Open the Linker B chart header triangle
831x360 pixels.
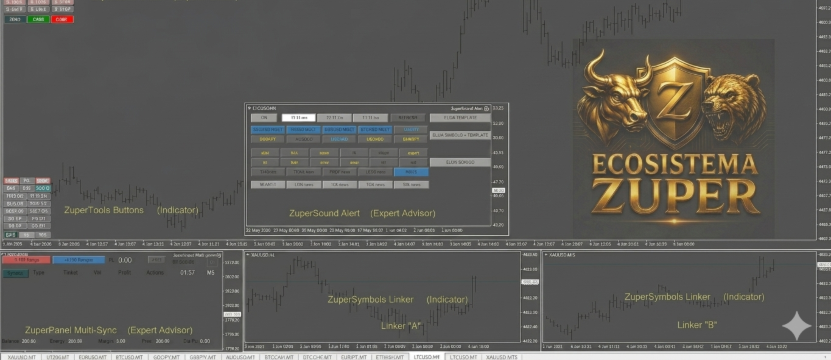pyautogui.click(x=546, y=255)
